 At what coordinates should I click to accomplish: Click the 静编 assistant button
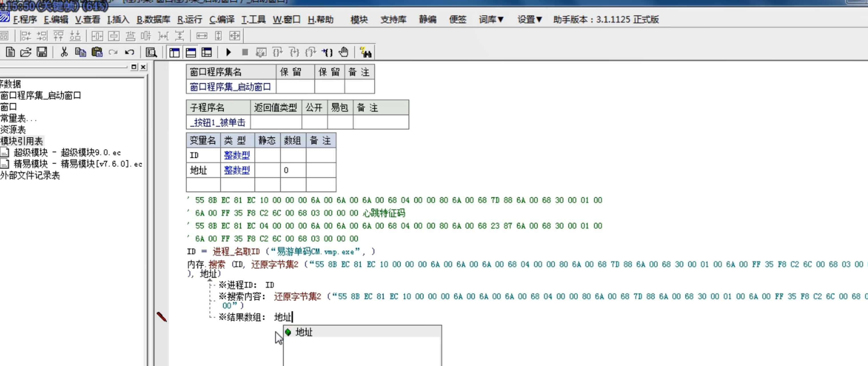428,20
